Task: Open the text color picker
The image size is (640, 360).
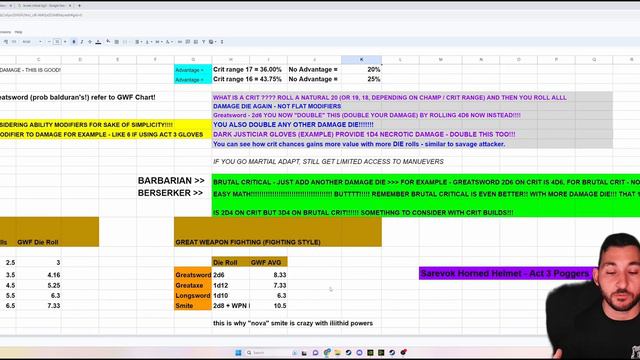Action: pyautogui.click(x=98, y=42)
